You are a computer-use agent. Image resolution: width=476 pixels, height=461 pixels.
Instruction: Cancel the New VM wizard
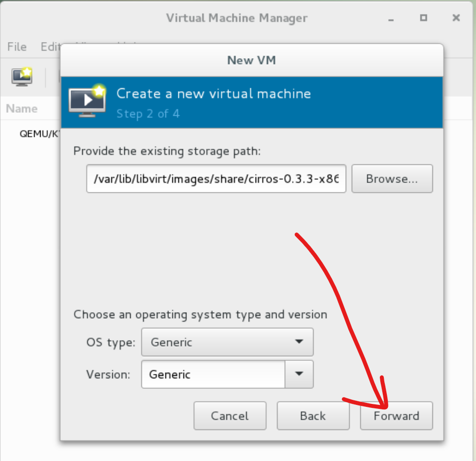coord(230,415)
